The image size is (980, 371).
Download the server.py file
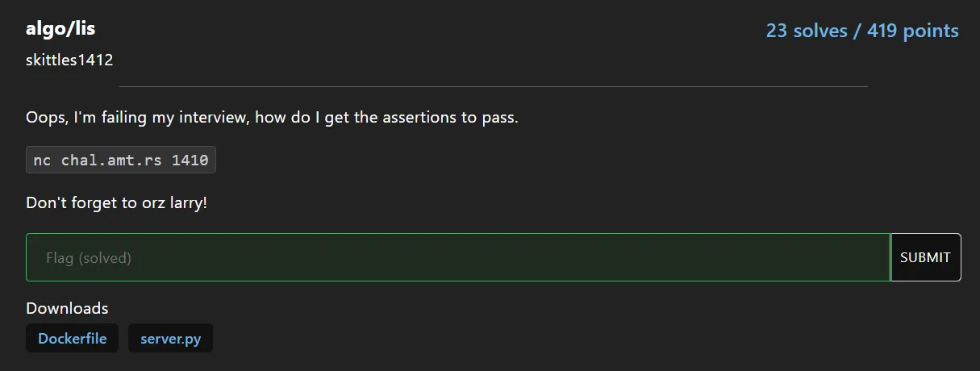(x=170, y=339)
